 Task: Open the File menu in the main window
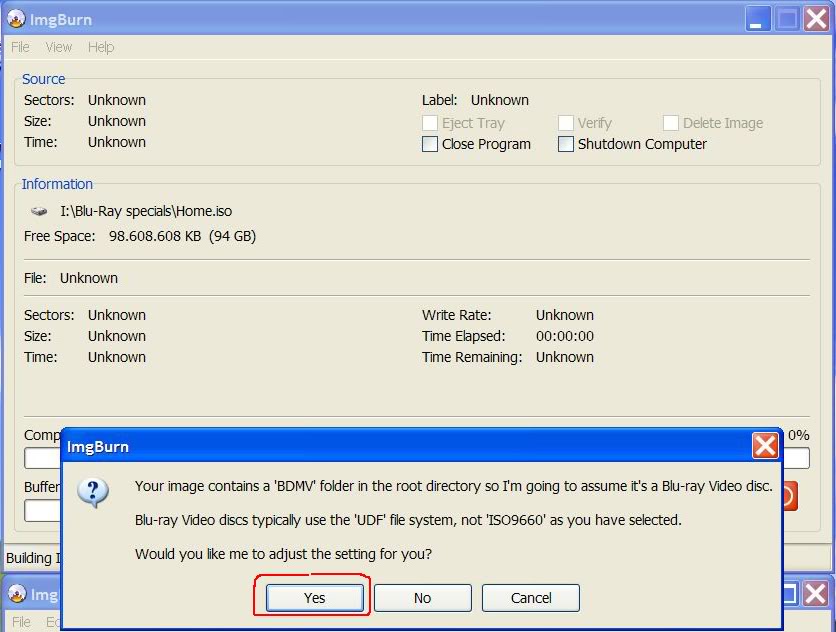20,47
